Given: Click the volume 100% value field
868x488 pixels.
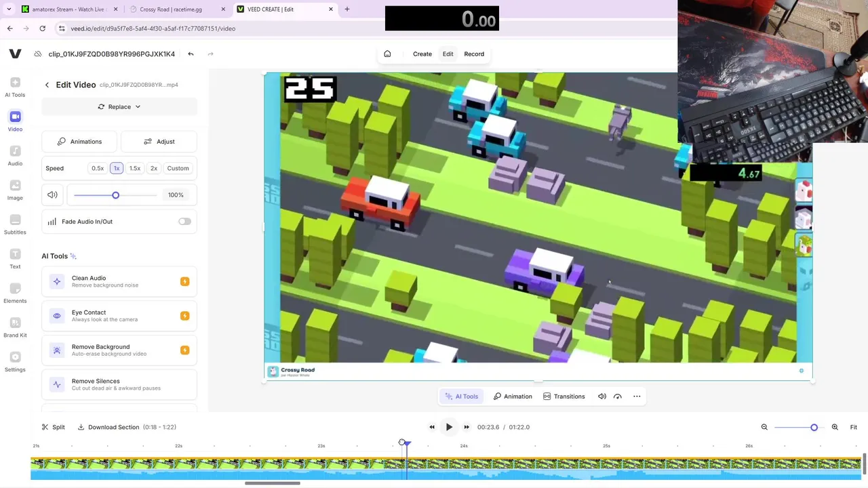Looking at the screenshot, I should pos(176,195).
